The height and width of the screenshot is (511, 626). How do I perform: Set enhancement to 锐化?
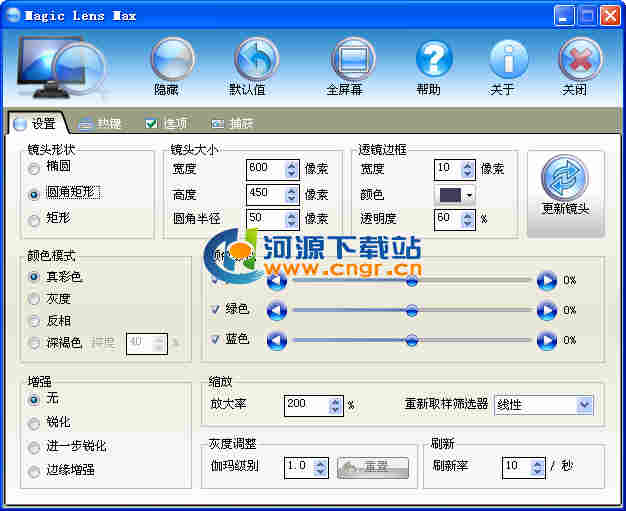coord(34,423)
